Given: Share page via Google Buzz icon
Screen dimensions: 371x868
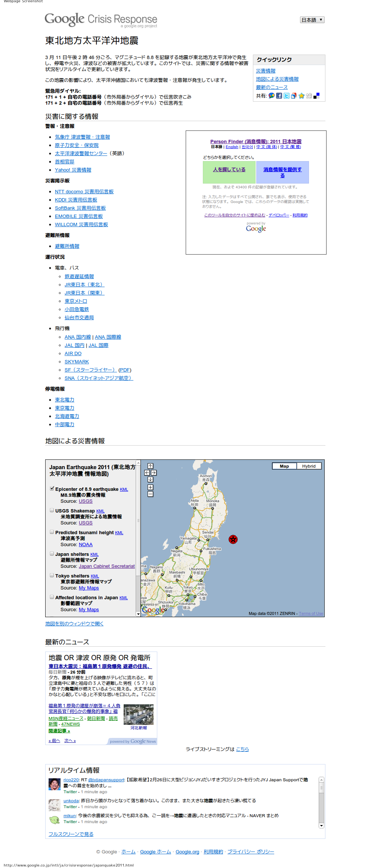Looking at the screenshot, I should tap(272, 96).
